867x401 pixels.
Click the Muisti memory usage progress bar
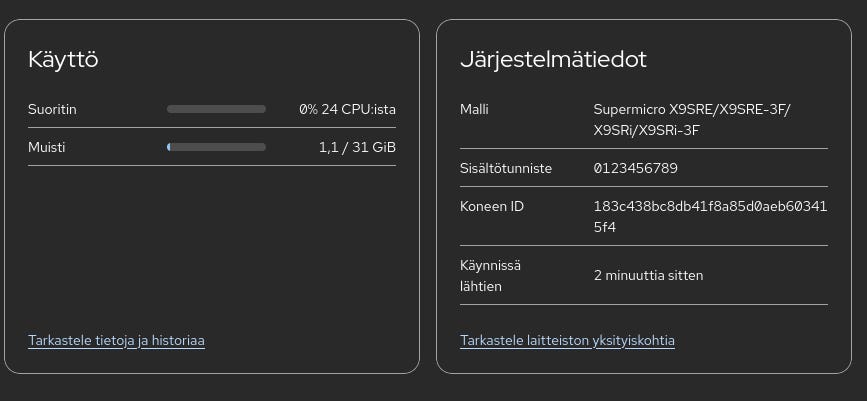tap(216, 147)
